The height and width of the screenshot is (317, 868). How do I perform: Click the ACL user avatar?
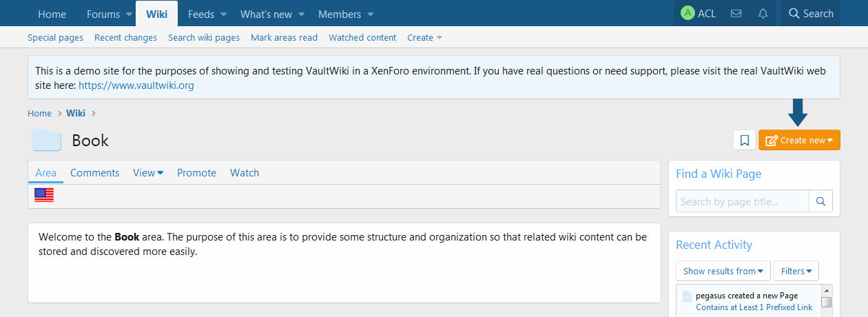click(687, 14)
